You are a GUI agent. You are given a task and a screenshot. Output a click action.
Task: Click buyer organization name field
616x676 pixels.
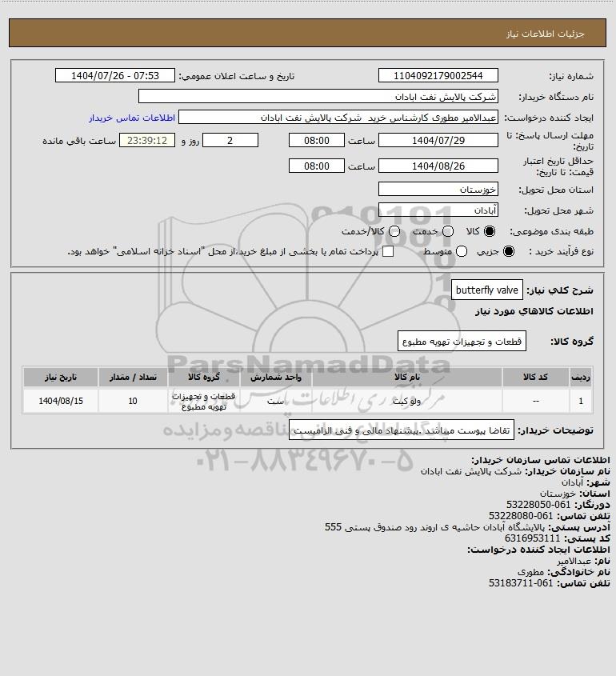coord(318,96)
